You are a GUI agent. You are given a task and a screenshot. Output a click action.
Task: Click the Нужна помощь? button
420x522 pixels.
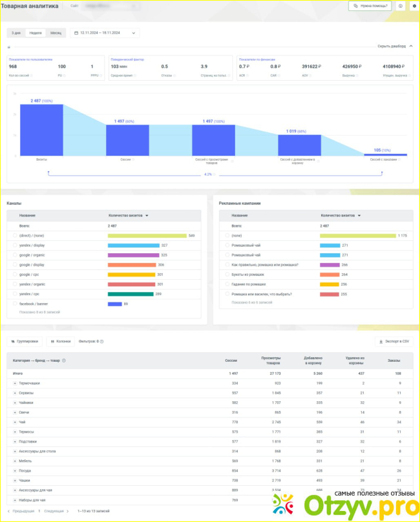(370, 6)
